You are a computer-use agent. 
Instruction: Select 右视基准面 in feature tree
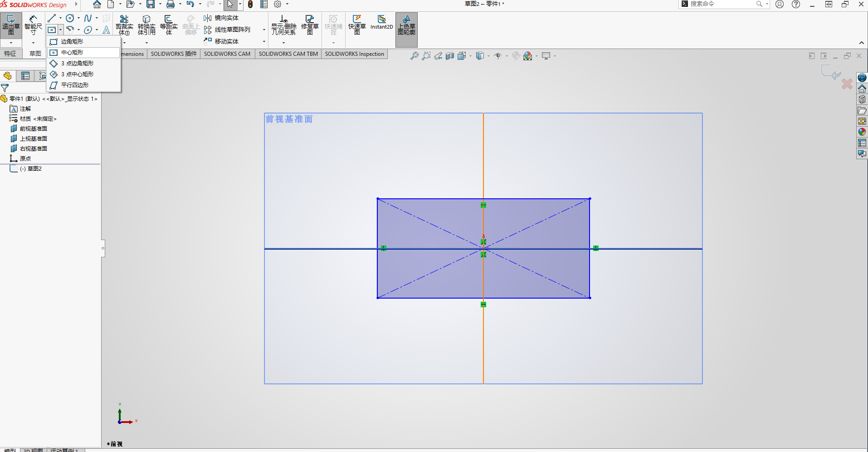coord(29,148)
